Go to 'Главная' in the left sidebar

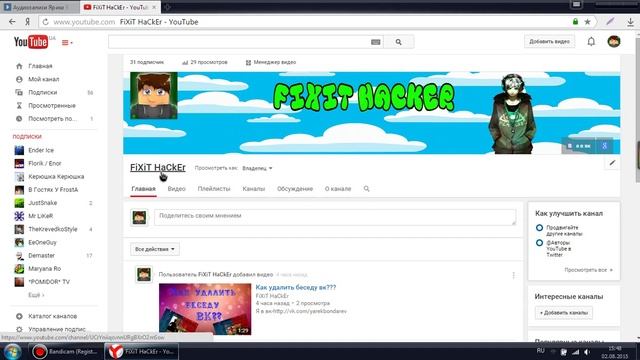tap(40, 66)
